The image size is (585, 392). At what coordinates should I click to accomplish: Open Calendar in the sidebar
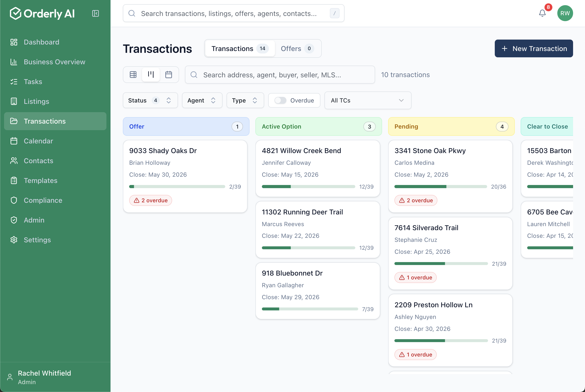coord(55,141)
